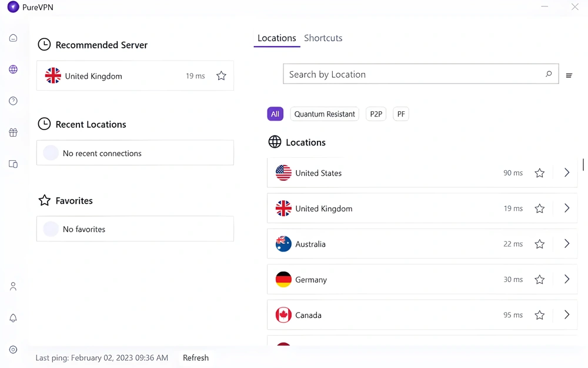This screenshot has height=368, width=588.
Task: Select the Canada location row
Action: pyautogui.click(x=422, y=314)
